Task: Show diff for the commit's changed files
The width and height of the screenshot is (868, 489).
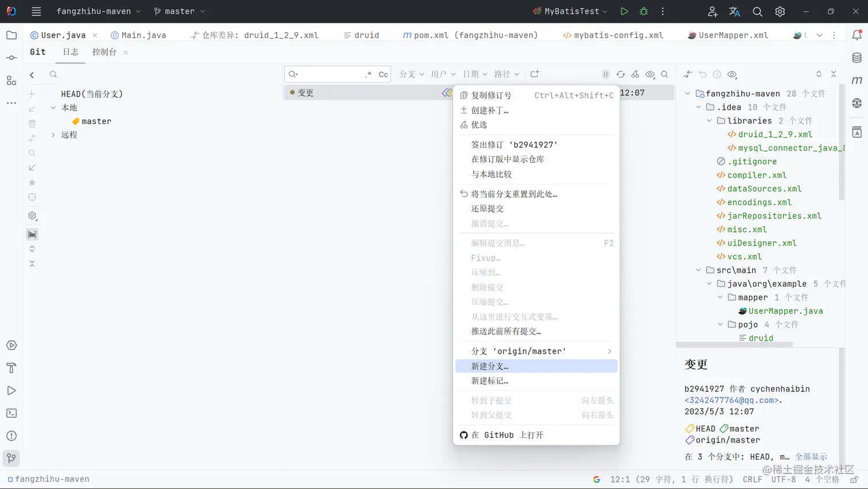Action: (688, 74)
